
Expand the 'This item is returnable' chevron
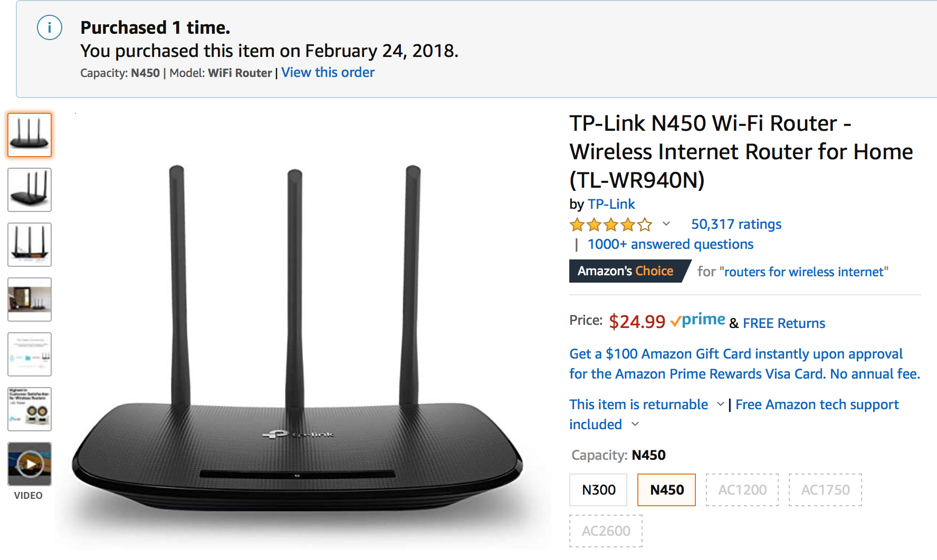720,404
